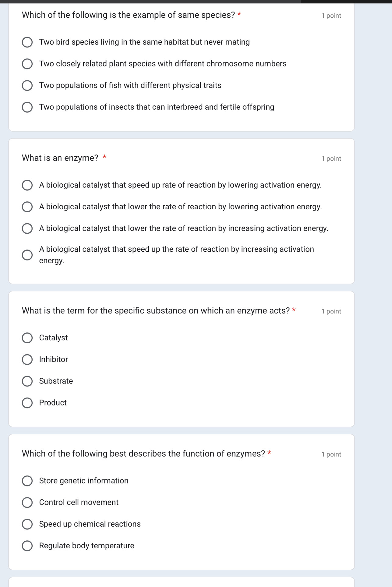Select 'Speed up chemical reactions' option
392x587 pixels.
click(x=27, y=524)
